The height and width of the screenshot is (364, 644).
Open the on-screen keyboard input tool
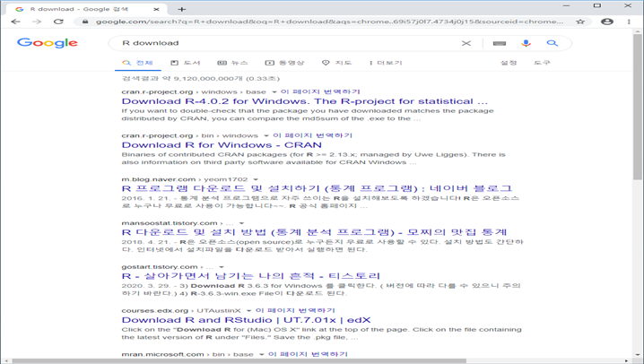coord(500,43)
